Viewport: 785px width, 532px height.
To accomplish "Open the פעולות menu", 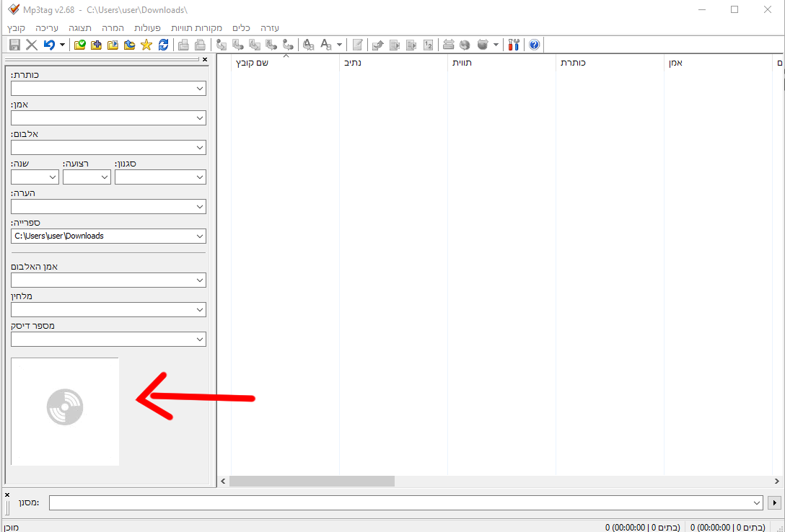I will coord(148,28).
